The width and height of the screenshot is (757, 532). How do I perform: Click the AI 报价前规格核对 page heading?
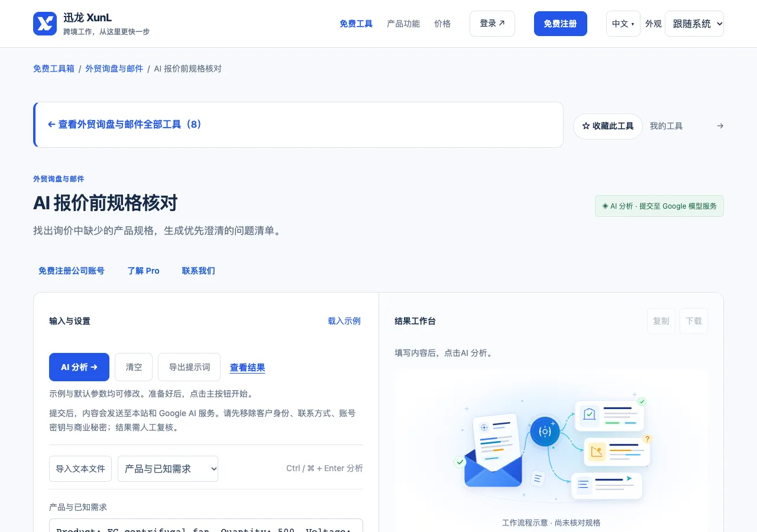tap(105, 203)
